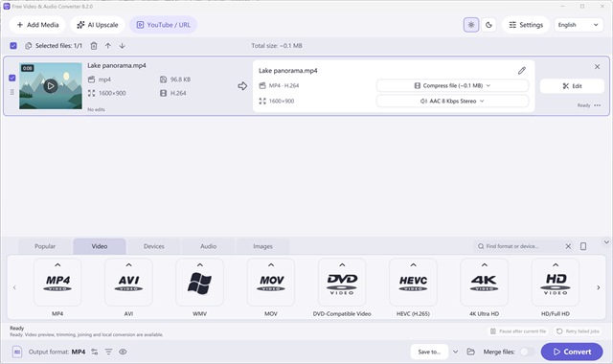Select the DVD-Compatible Video format icon

pos(342,284)
